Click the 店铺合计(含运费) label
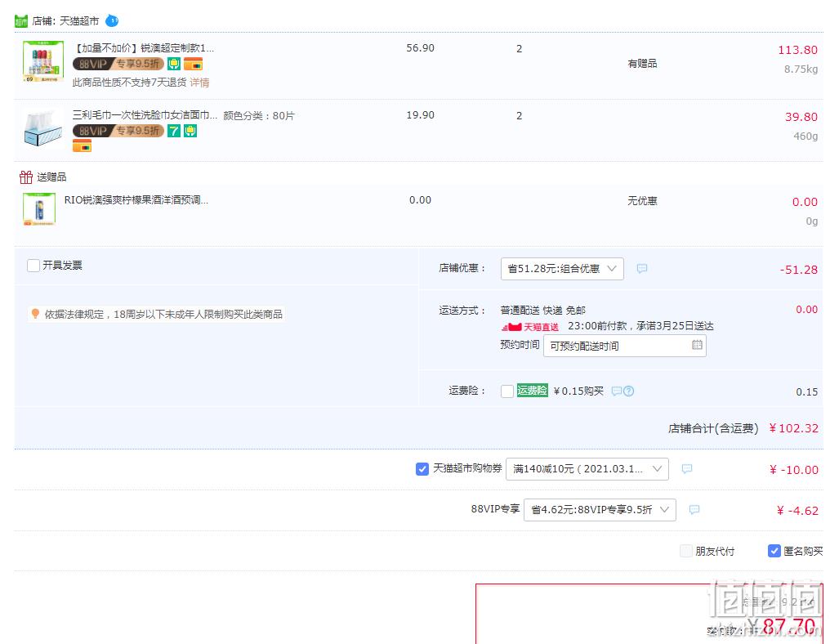Image resolution: width=830 pixels, height=644 pixels. (x=713, y=428)
